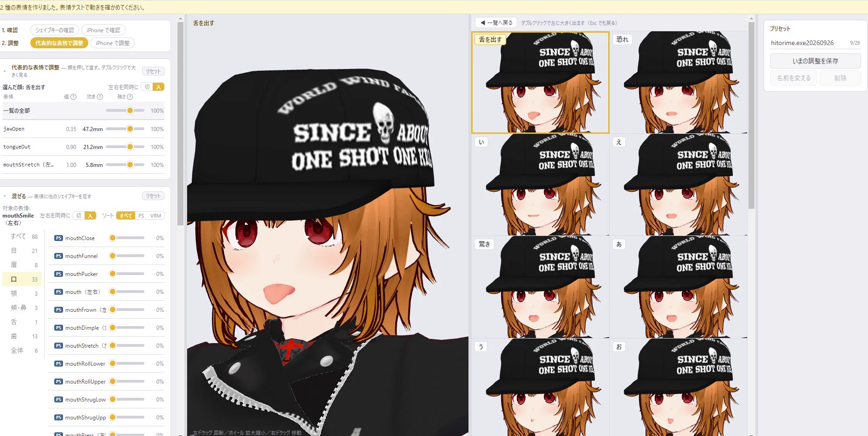Select the 舌 category
The image size is (868, 436).
[22, 322]
